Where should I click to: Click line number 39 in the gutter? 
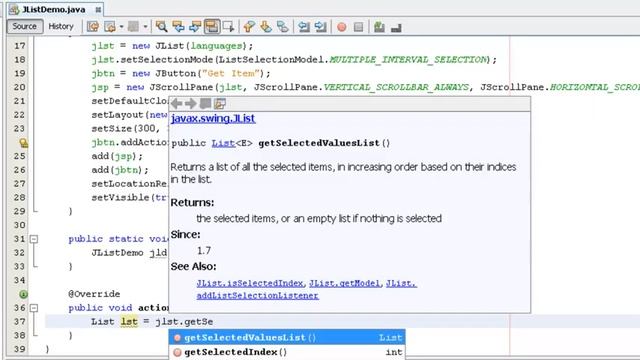click(20, 349)
